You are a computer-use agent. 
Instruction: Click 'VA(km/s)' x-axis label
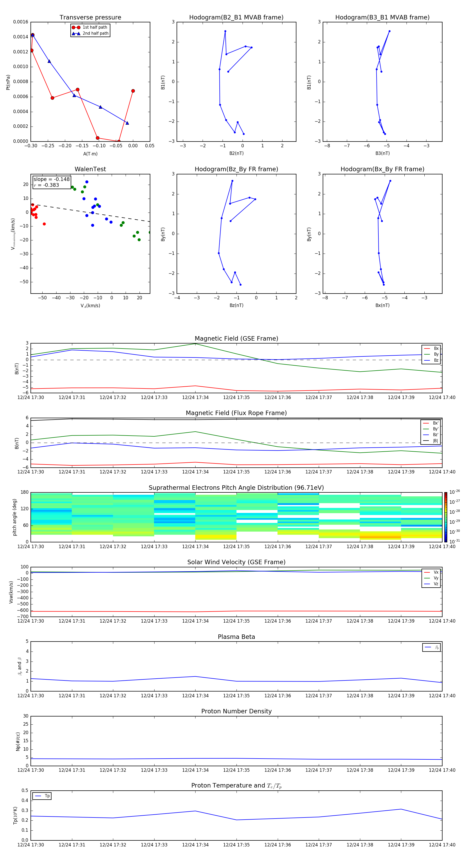pyautogui.click(x=90, y=306)
